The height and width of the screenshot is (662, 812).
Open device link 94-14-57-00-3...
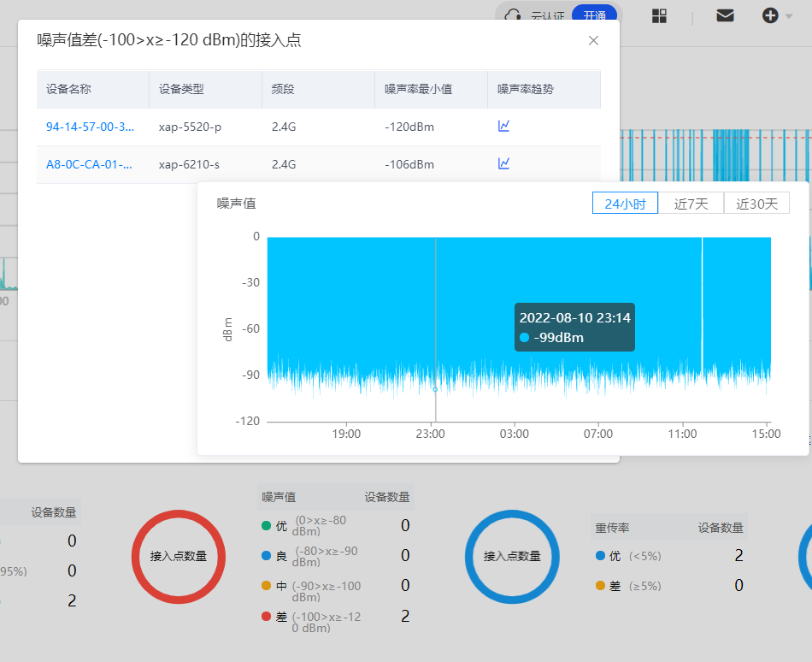[x=90, y=127]
